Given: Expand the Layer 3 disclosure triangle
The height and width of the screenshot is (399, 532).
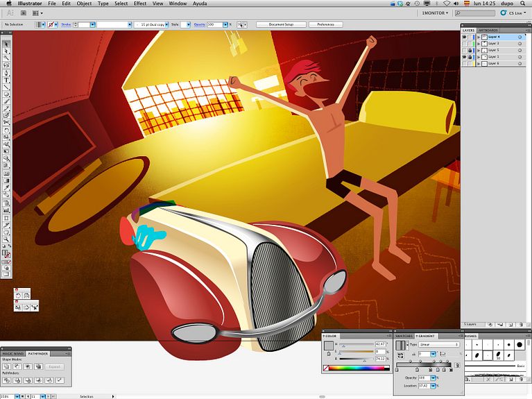Looking at the screenshot, I should pyautogui.click(x=478, y=44).
